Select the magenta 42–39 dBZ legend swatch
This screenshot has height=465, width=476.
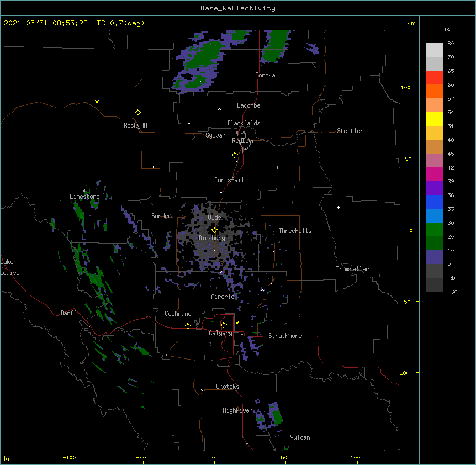pyautogui.click(x=434, y=174)
